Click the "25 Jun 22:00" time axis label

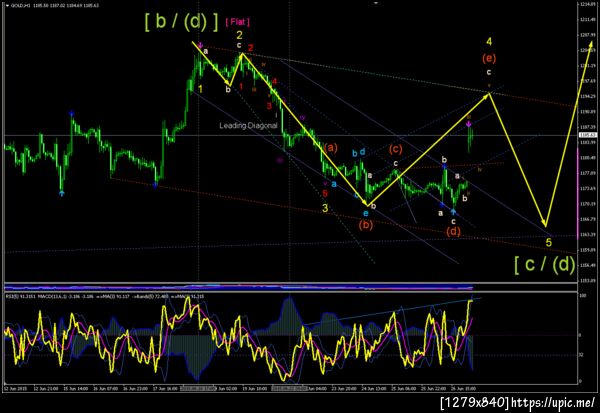tap(433, 389)
